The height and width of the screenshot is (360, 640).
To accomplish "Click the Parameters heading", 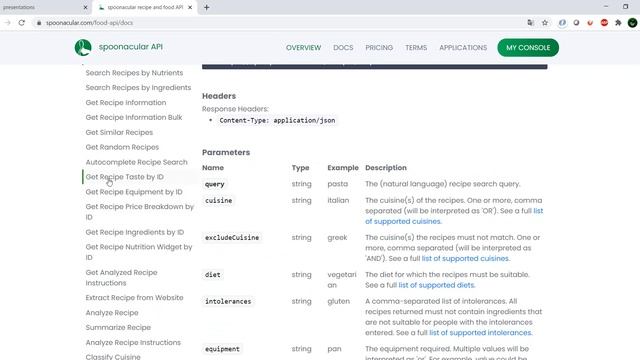I will 226,152.
